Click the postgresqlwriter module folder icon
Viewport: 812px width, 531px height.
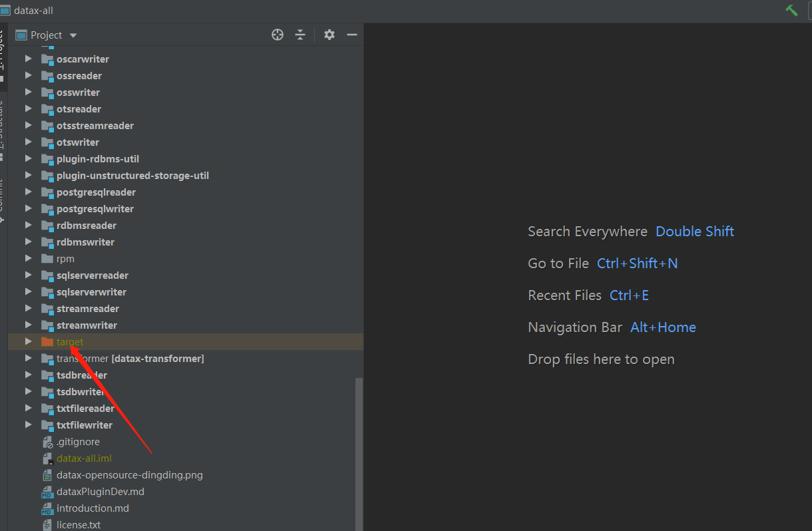[x=47, y=209]
